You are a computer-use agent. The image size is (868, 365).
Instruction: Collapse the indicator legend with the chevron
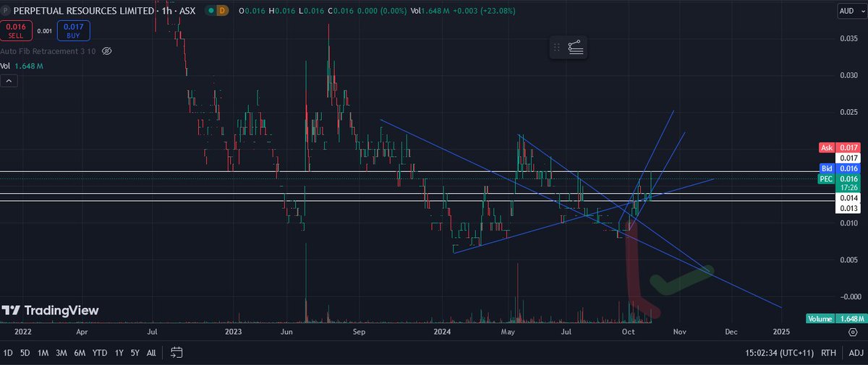tap(10, 82)
